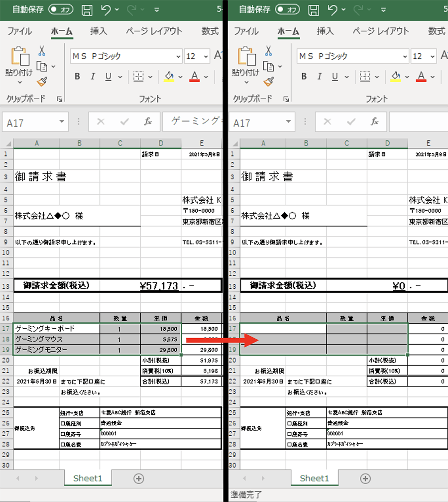Open Insert tab in left window
The height and width of the screenshot is (502, 448).
coord(99,31)
